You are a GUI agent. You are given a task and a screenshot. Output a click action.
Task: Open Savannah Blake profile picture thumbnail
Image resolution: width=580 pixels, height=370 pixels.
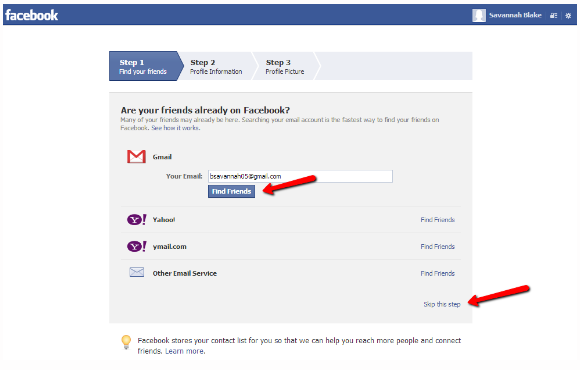point(479,15)
